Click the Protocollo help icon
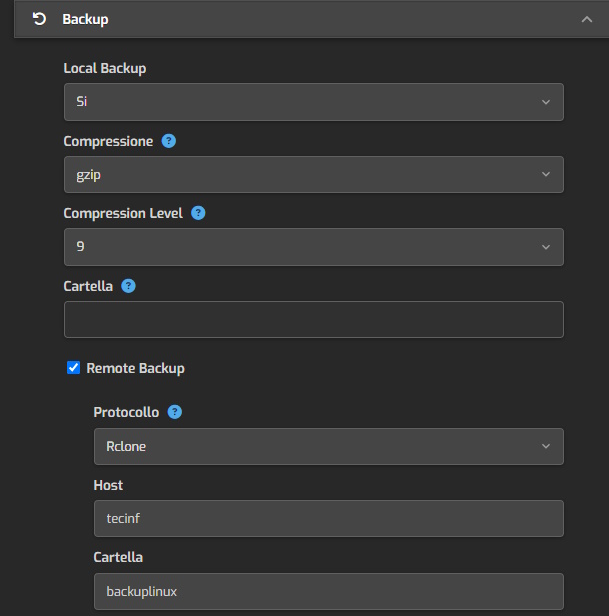 175,412
